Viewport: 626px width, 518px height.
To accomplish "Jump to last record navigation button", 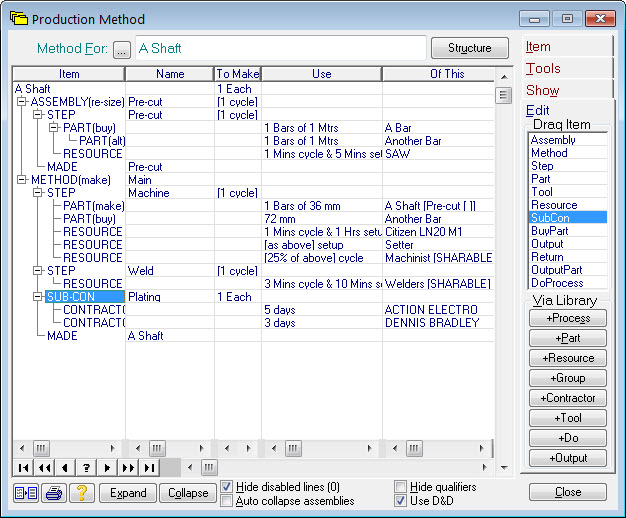I will 149,467.
